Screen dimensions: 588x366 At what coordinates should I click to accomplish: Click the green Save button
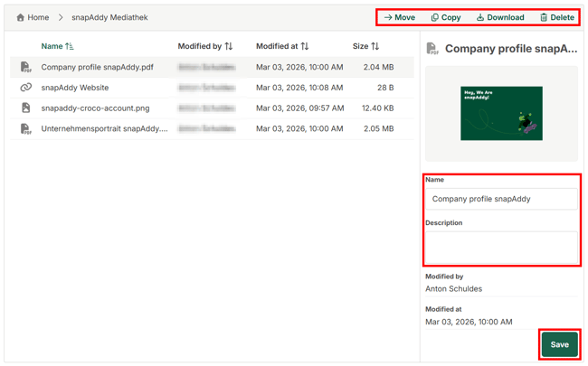[x=559, y=344]
